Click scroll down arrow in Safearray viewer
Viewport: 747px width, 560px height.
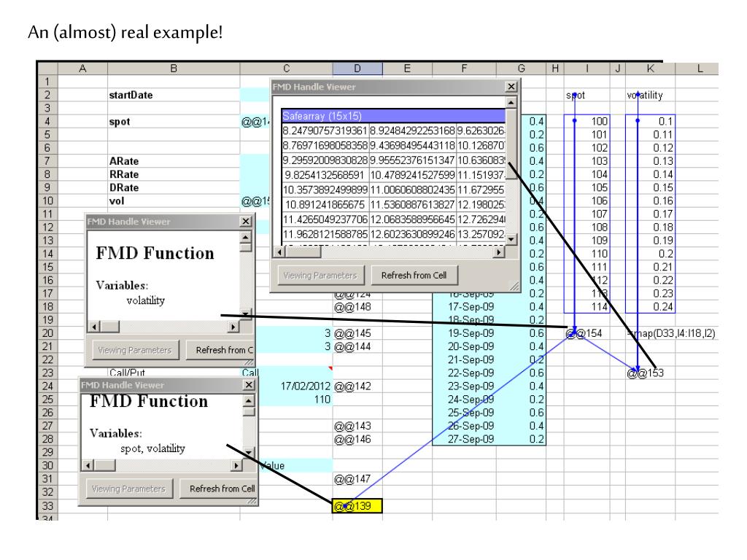coord(511,239)
